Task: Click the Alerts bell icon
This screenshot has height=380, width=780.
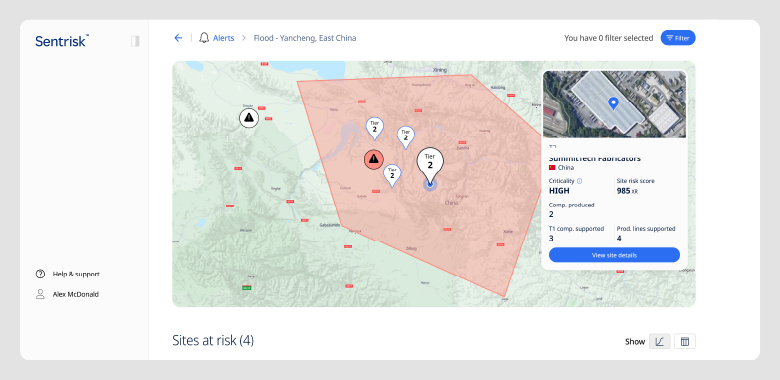Action: (204, 38)
